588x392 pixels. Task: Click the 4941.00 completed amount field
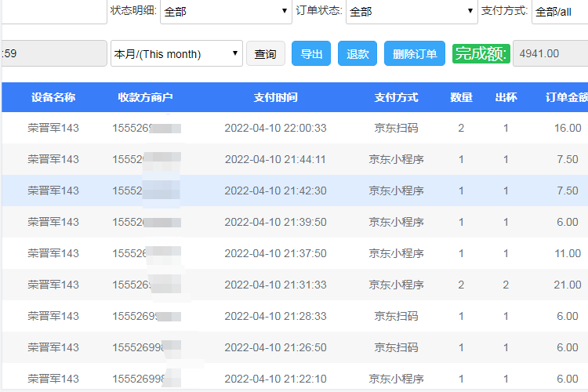tap(550, 54)
